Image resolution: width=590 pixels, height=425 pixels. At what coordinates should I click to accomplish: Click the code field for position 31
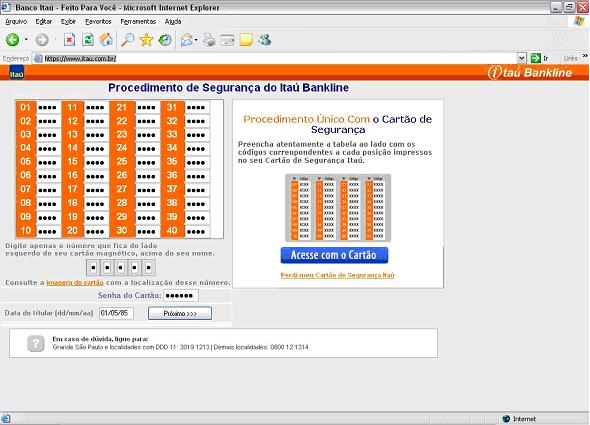coord(197,108)
